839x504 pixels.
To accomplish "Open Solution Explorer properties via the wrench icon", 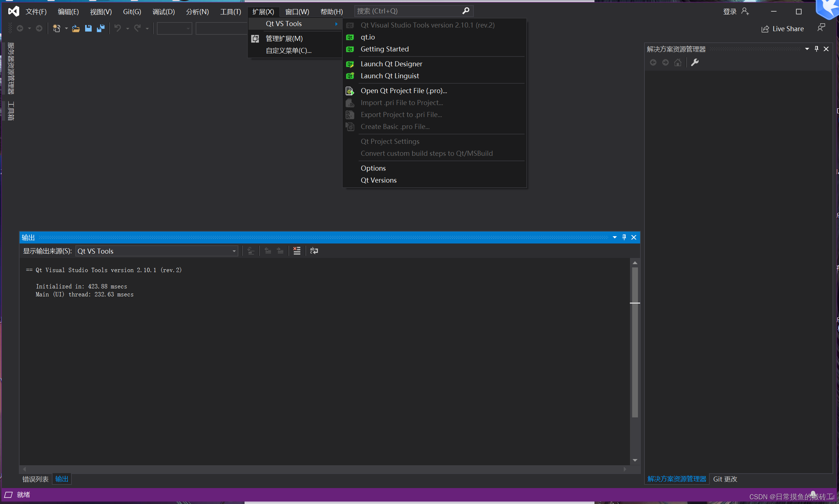I will pos(695,62).
